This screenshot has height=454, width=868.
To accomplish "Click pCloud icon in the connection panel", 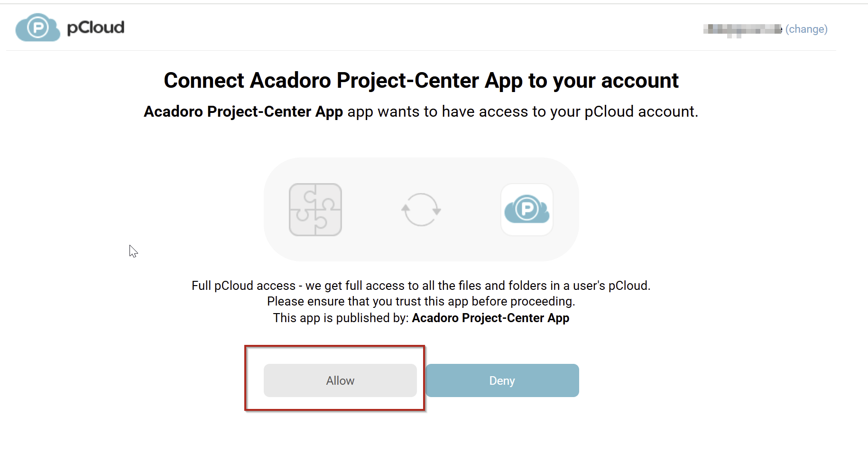I will tap(527, 210).
